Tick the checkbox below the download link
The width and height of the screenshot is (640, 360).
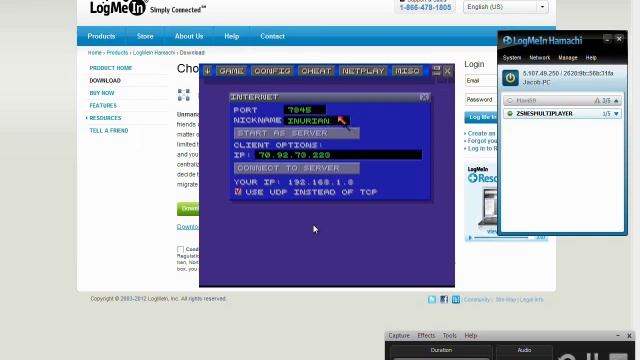(x=180, y=249)
